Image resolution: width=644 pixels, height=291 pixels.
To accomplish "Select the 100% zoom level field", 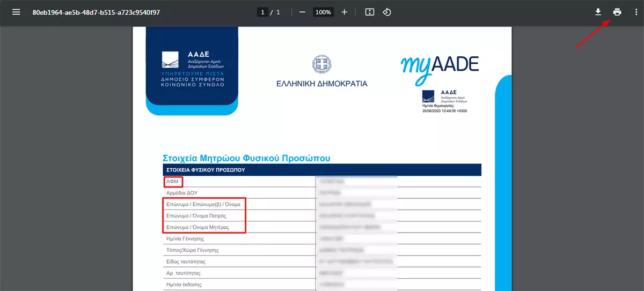I will [323, 12].
